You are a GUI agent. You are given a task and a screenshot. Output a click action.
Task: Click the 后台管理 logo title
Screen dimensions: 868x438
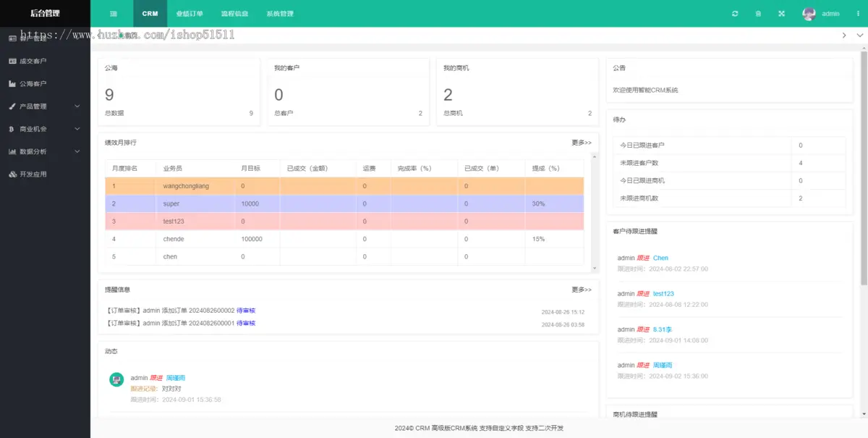click(45, 14)
